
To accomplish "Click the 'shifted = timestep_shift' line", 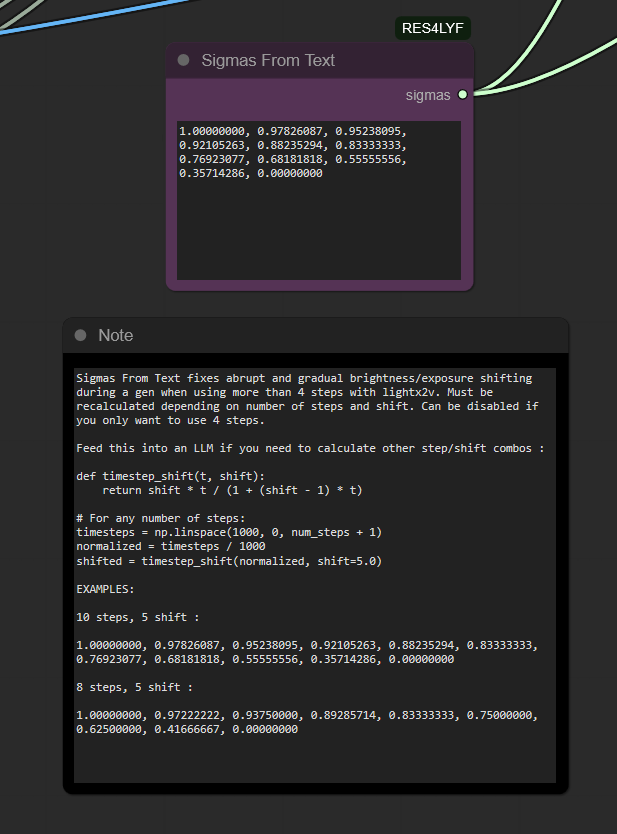I will 229,561.
